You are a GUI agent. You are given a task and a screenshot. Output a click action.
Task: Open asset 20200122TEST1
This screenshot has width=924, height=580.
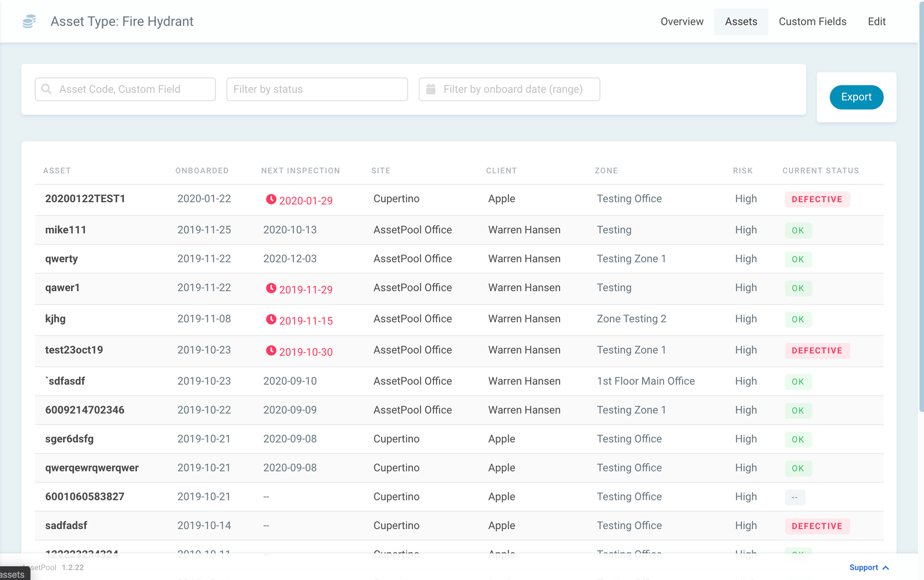pyautogui.click(x=85, y=199)
